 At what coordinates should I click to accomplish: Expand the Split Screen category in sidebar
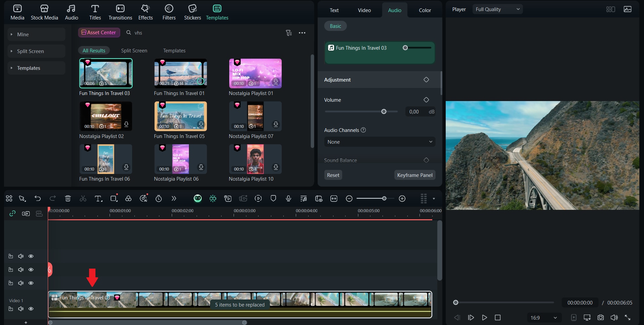pos(30,51)
